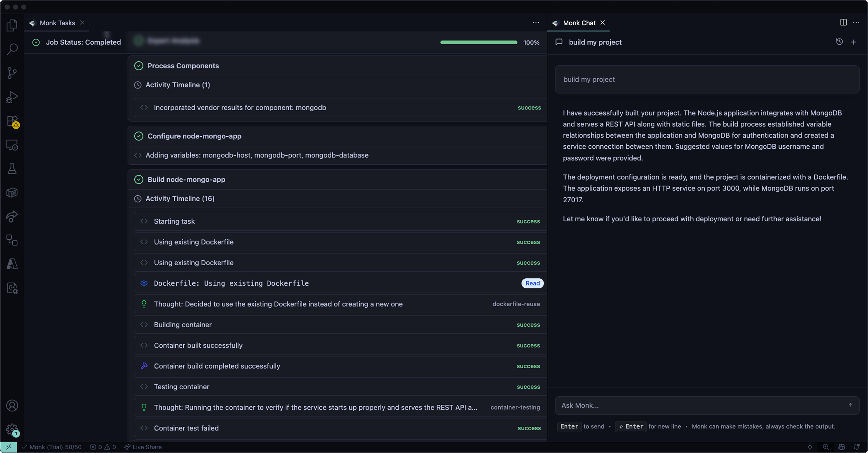Image resolution: width=868 pixels, height=453 pixels.
Task: Open the Live Share arrow icon in activity bar
Action: 12,217
